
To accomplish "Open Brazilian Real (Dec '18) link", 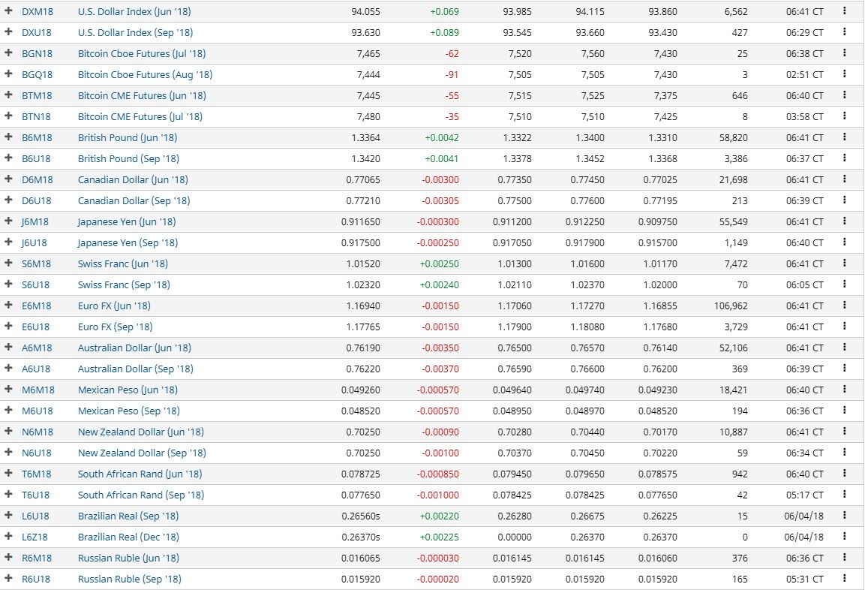I will pos(128,537).
